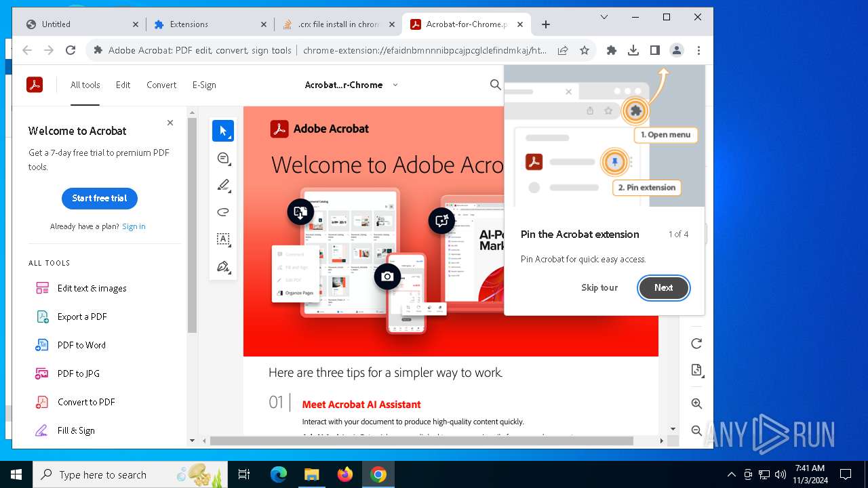Viewport: 868px width, 488px height.
Task: Open Microsoft Edge from taskbar
Action: pyautogui.click(x=279, y=474)
